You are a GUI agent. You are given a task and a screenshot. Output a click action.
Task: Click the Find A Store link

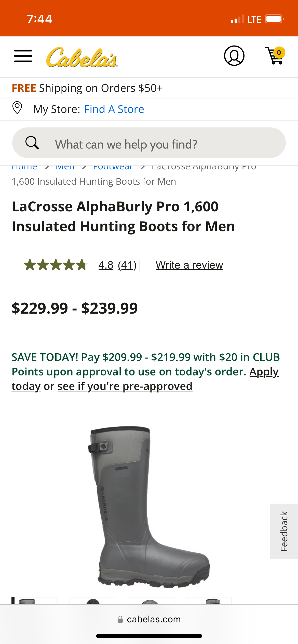(x=114, y=109)
